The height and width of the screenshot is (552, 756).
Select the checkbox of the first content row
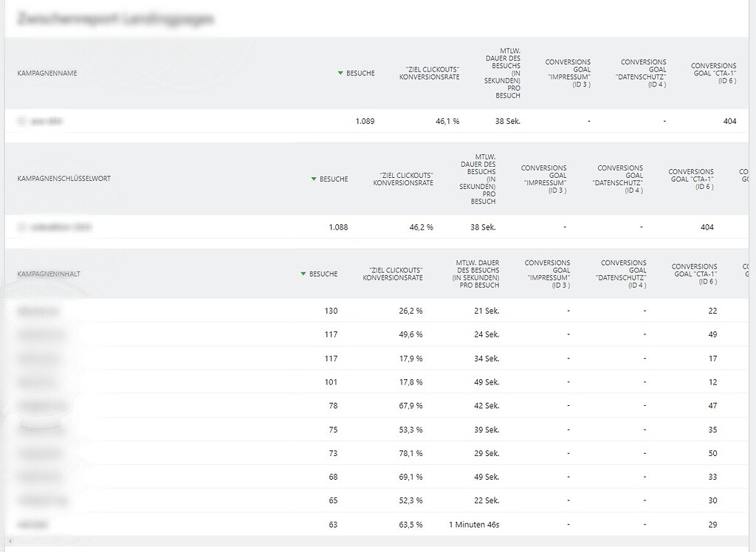(22, 311)
